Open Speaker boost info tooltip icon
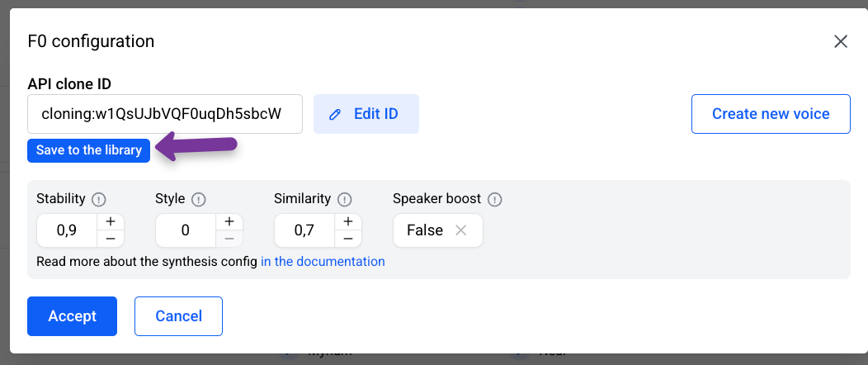This screenshot has width=868, height=365. [495, 199]
